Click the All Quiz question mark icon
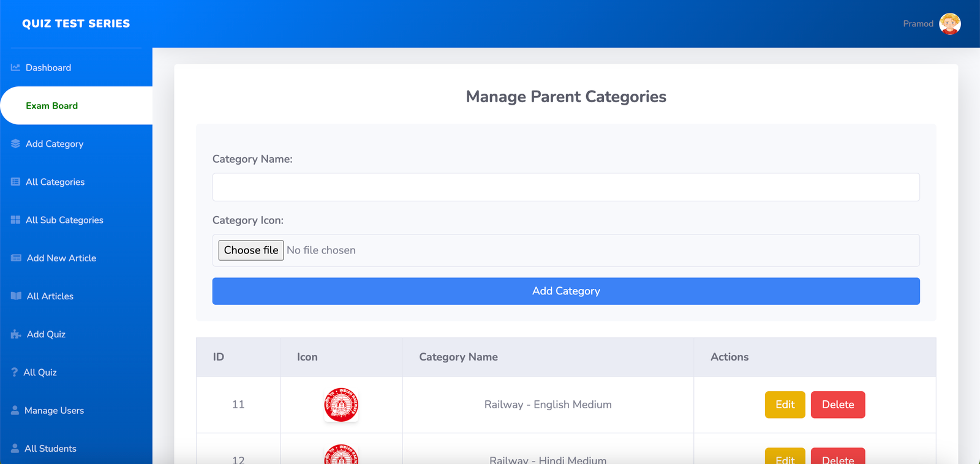This screenshot has width=980, height=464. coord(14,372)
